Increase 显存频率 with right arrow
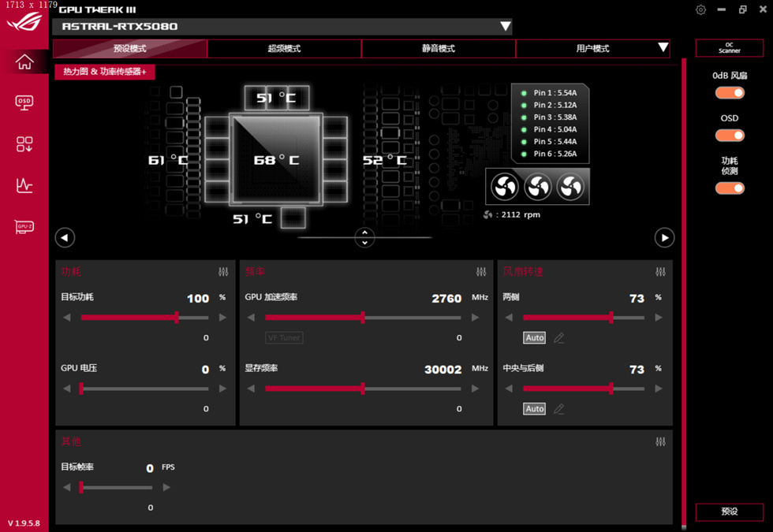Screen dimensions: 773x532 (475, 389)
